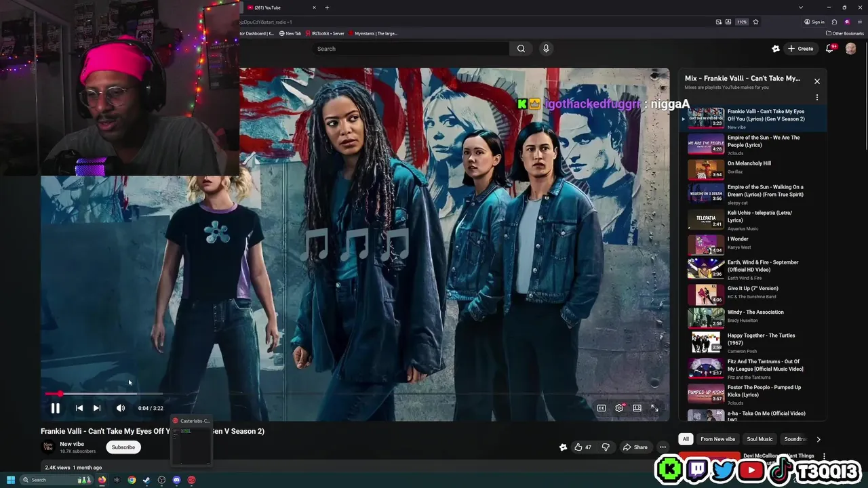
Task: Open the New vibe channel avatar
Action: coord(48,447)
